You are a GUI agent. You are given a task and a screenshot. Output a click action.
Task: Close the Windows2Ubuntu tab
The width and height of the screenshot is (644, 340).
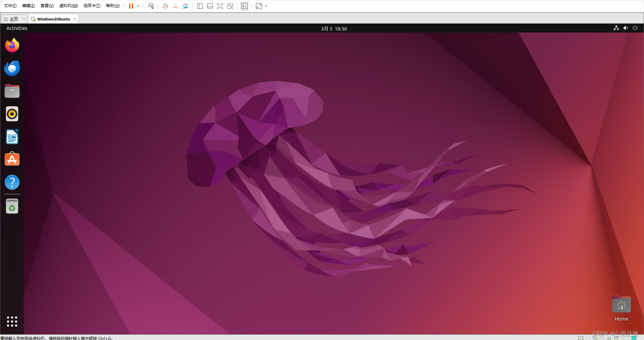tap(75, 19)
